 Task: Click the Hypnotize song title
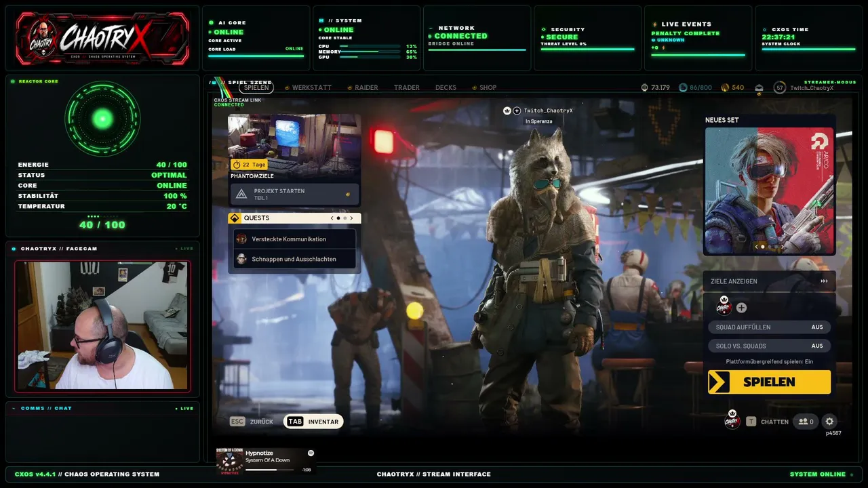coord(259,453)
